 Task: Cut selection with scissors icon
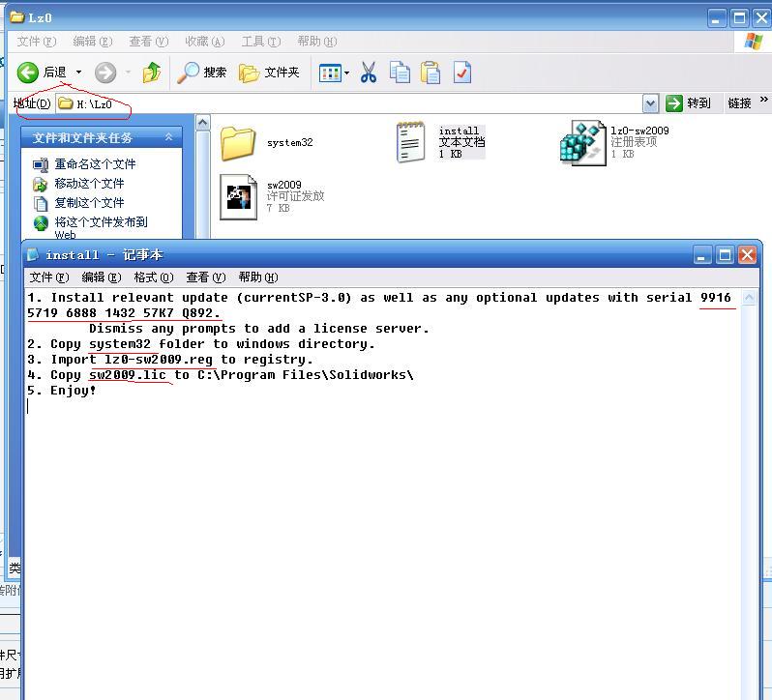[369, 73]
